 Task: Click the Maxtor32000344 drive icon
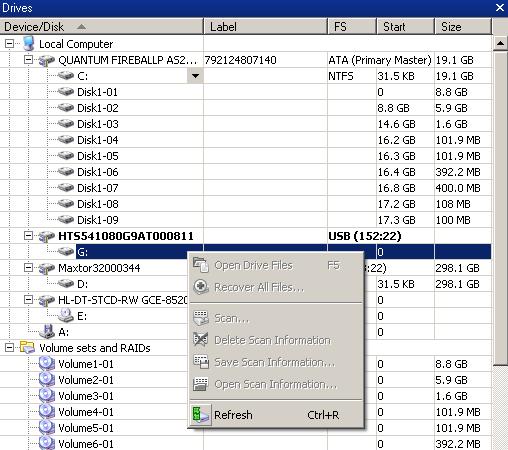pos(47,268)
